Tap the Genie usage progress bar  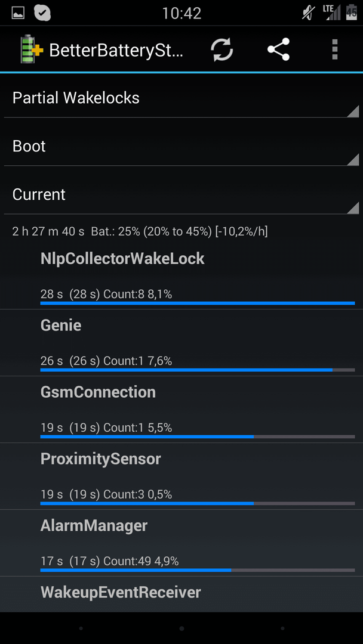pyautogui.click(x=198, y=370)
